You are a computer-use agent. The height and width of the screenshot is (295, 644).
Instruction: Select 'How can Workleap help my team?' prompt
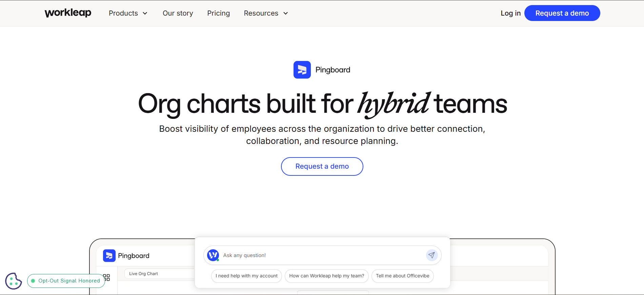click(x=326, y=276)
